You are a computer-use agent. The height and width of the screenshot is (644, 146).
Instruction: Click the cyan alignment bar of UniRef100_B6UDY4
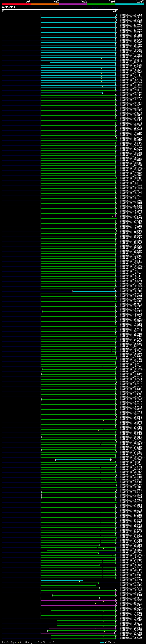62,580
